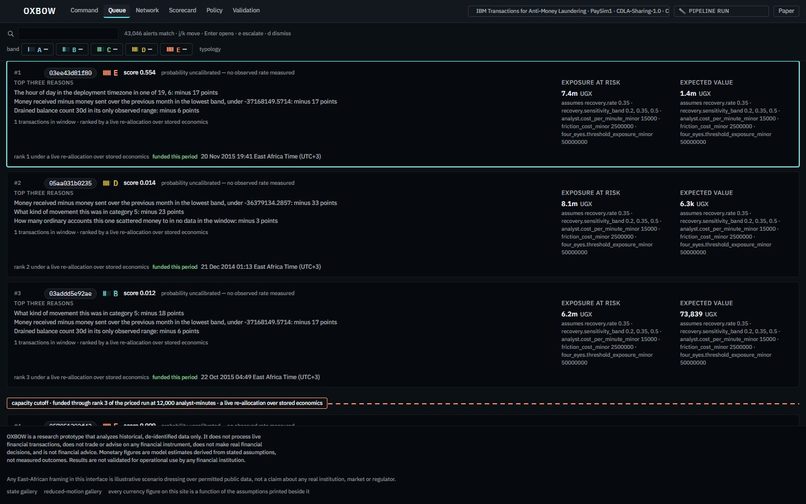Open the PIPELINE RUN selector
806x504 pixels.
[721, 11]
